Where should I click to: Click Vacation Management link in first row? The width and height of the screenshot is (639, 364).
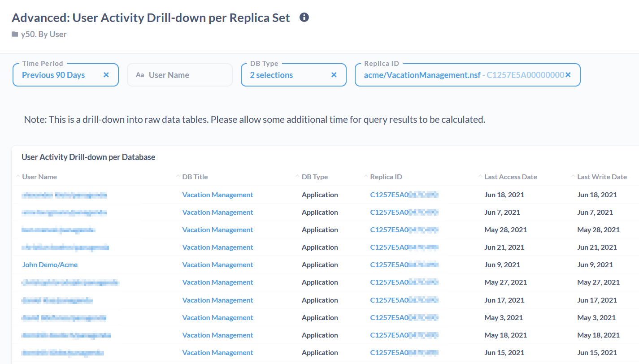pos(217,195)
